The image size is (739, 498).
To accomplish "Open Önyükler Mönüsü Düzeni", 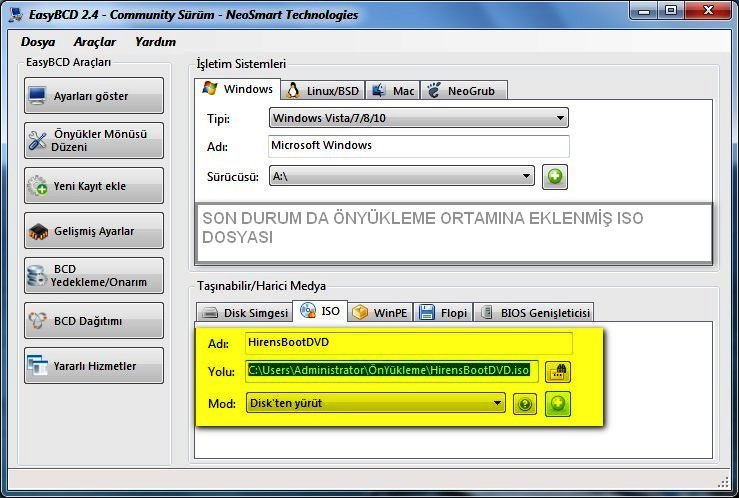I will tap(94, 140).
